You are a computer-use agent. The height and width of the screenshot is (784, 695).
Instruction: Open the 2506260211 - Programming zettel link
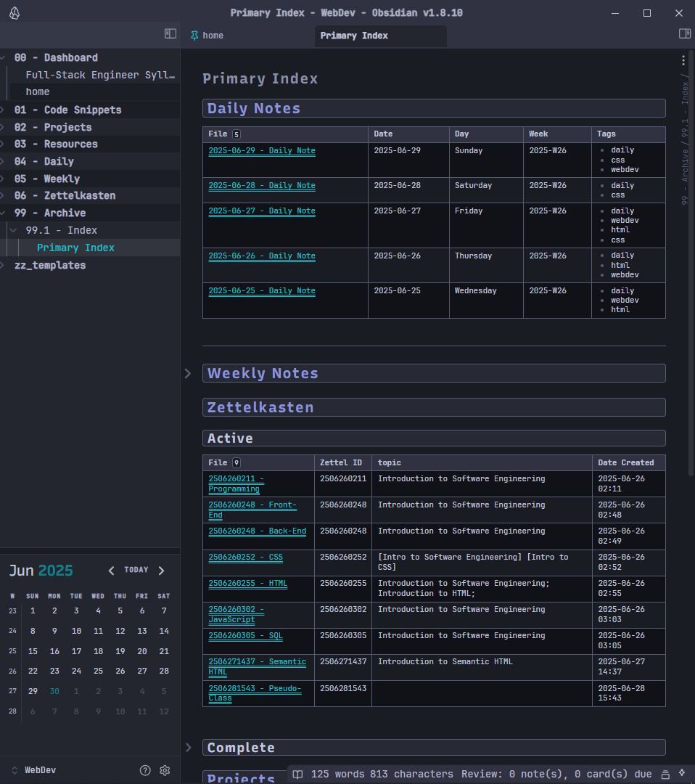point(236,484)
